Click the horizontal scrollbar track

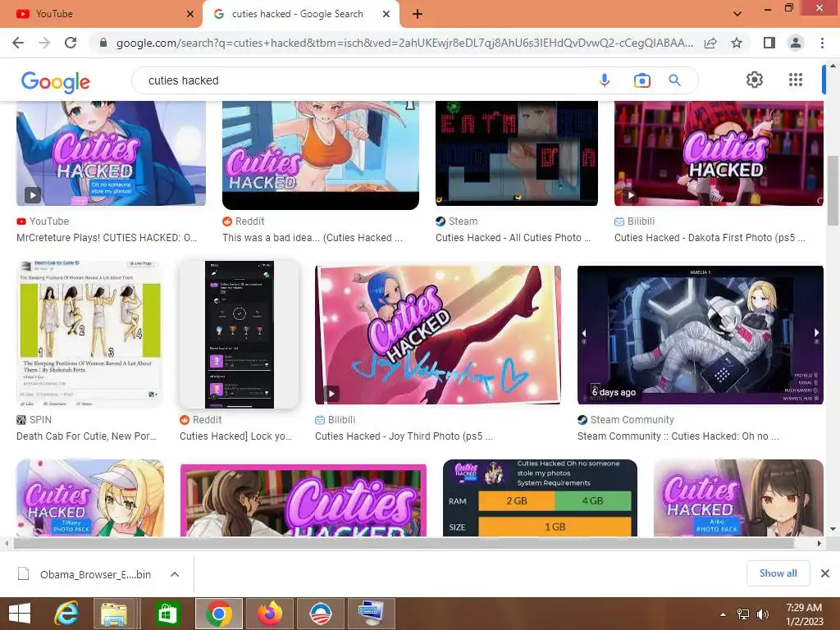tap(404, 543)
